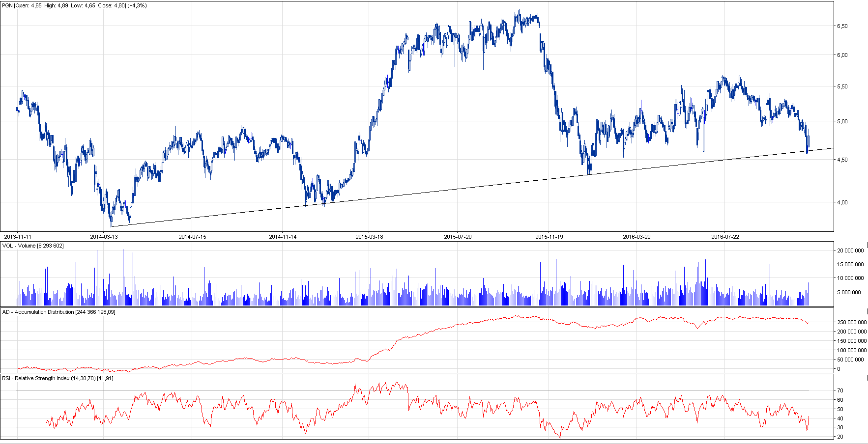
Task: Select the 2014-03-13 date marker
Action: pyautogui.click(x=104, y=237)
